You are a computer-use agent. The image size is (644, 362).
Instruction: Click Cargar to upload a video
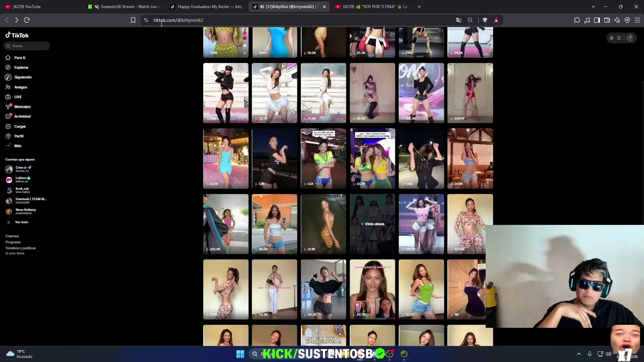pos(20,126)
